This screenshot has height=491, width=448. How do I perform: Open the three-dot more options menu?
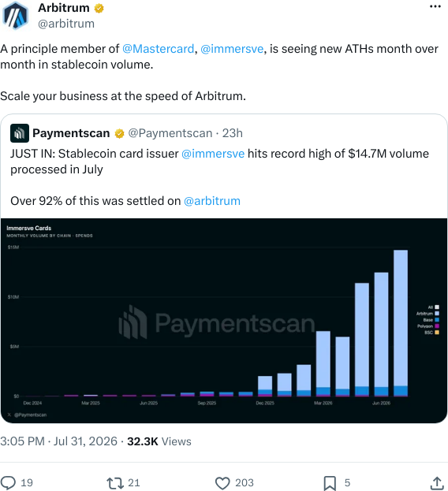point(435,6)
